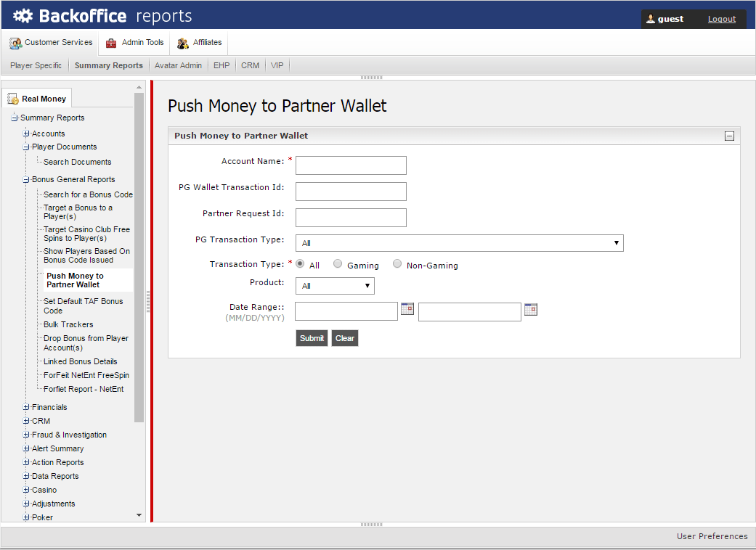Screen dimensions: 756x550
Task: Select the All transaction type radio
Action: click(300, 264)
